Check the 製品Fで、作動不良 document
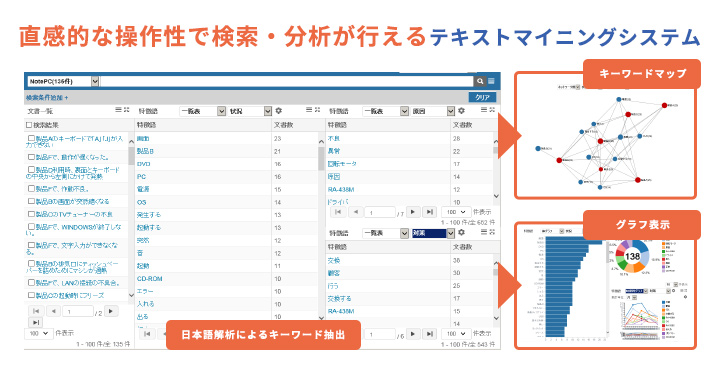Screen dimensions: 720x375 [x=31, y=188]
